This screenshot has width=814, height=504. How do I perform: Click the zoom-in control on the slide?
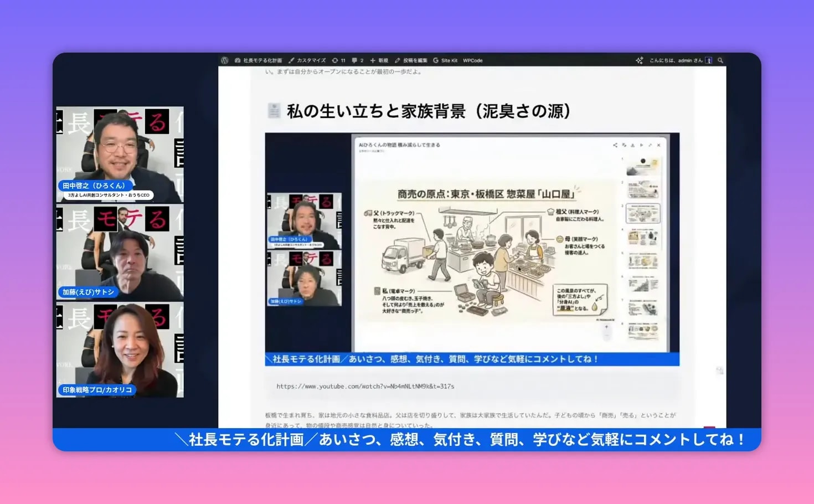(x=606, y=326)
